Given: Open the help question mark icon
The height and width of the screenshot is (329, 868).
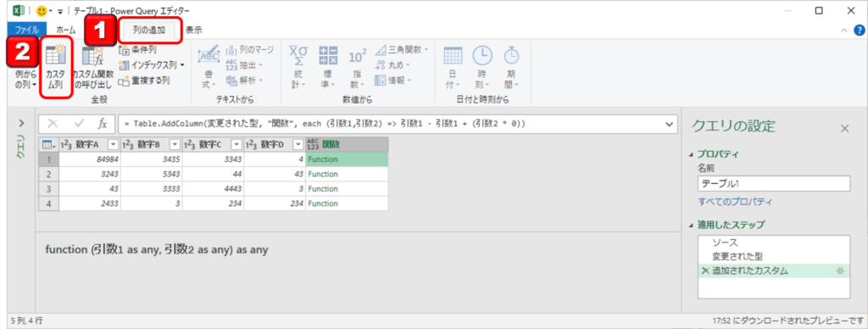Looking at the screenshot, I should pyautogui.click(x=859, y=31).
